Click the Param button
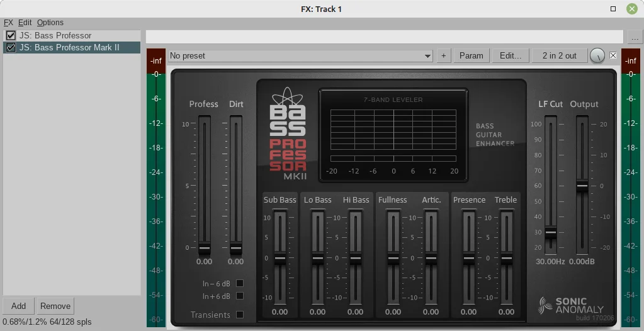Viewport: 644px width, 331px height. (472, 56)
